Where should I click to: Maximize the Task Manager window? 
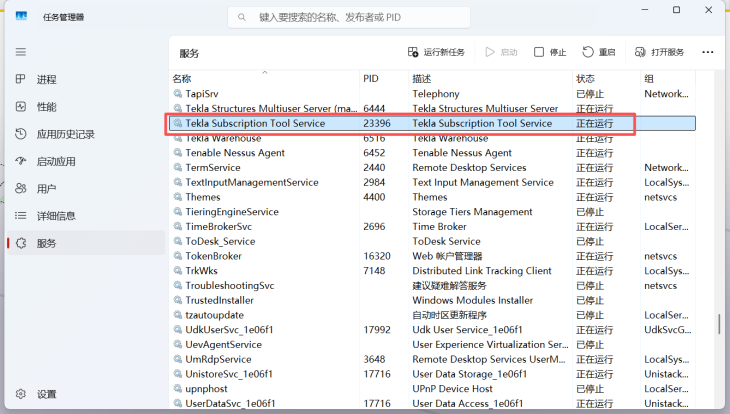676,10
